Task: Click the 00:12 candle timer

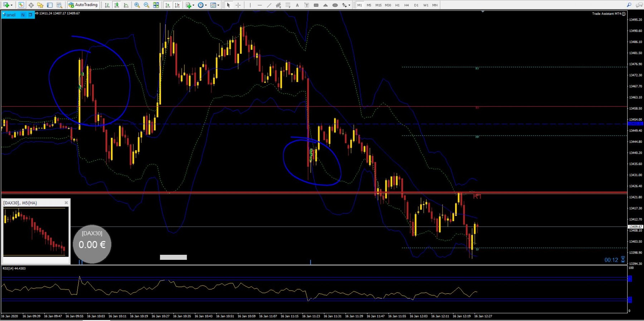Action: click(x=611, y=260)
